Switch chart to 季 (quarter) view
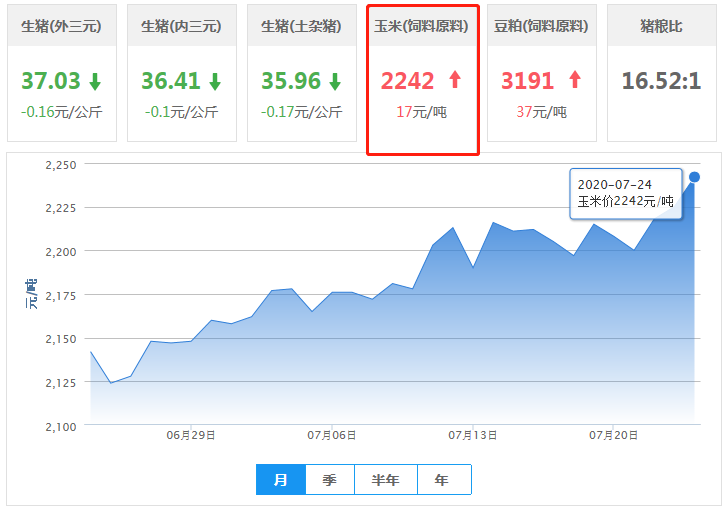Screen dimensions: 728x512 (329, 480)
